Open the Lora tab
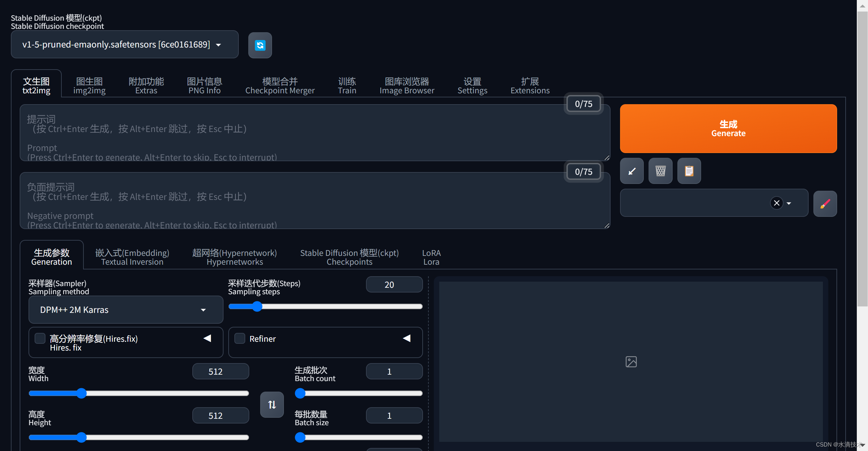868x451 pixels. 431,257
